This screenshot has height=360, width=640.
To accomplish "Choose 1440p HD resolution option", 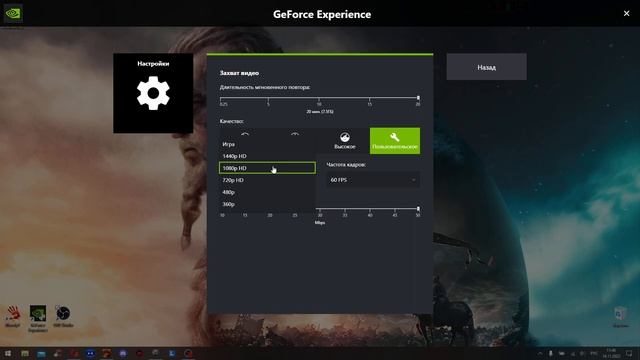I will (x=267, y=156).
